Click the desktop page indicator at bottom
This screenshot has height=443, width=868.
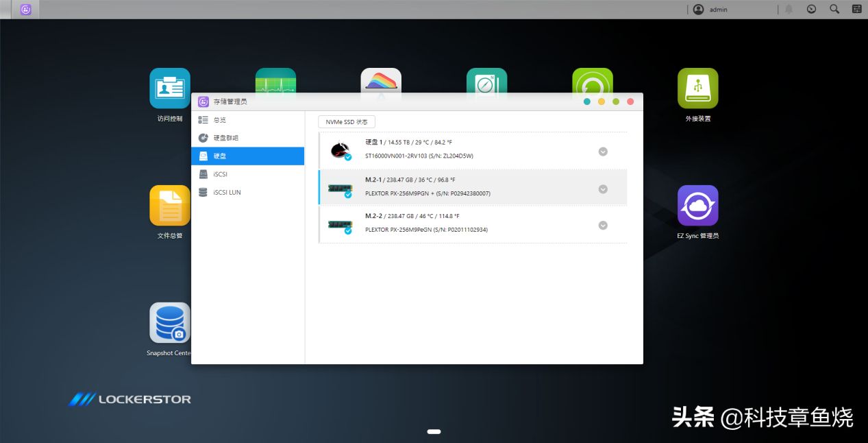434,431
